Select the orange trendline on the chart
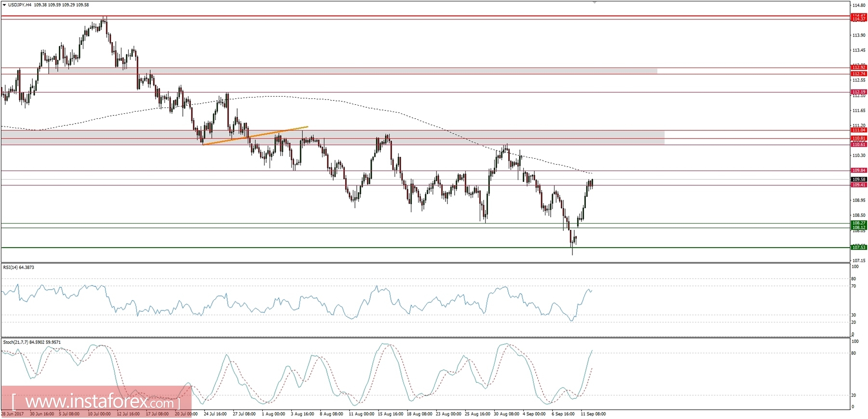 tap(256, 136)
